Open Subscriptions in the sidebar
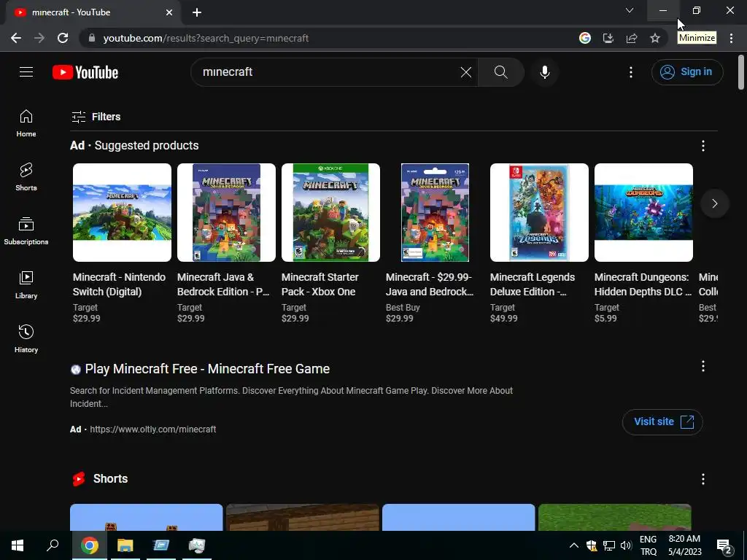Viewport: 747px width, 560px height. tap(26, 231)
